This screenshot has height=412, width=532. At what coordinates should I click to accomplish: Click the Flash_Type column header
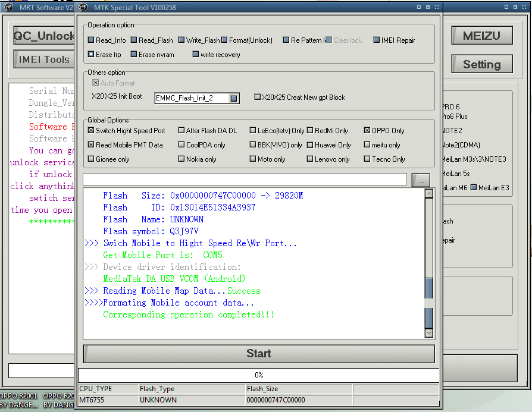click(x=192, y=389)
